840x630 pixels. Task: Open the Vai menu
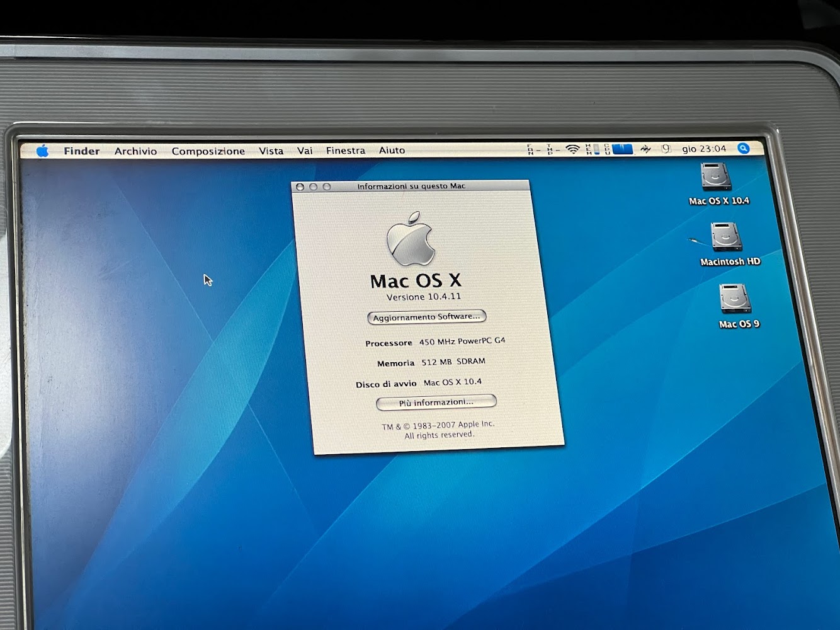click(305, 151)
